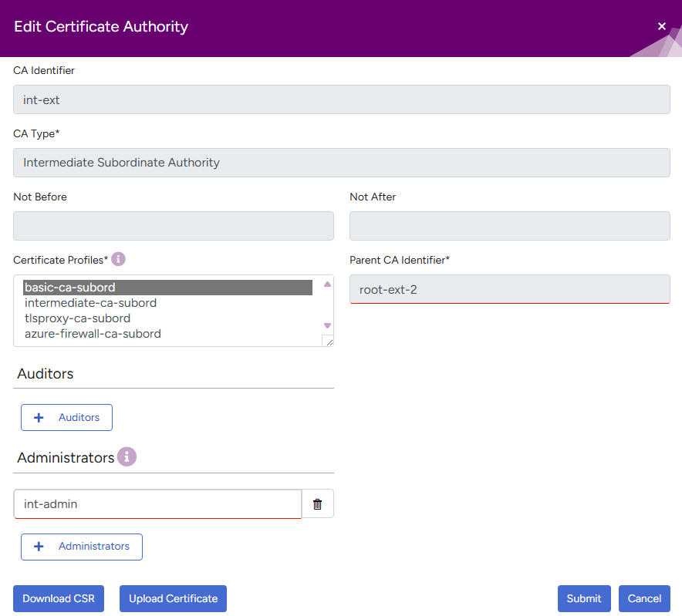Focus the int-admin administrator input field
Viewport: 682px width, 616px height.
click(157, 504)
